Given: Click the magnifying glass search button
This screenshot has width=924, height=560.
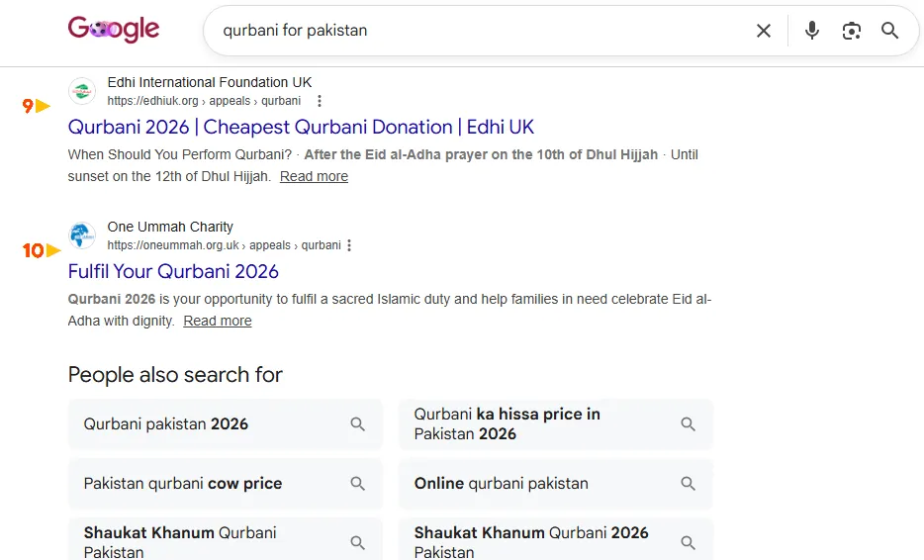Looking at the screenshot, I should pos(889,31).
